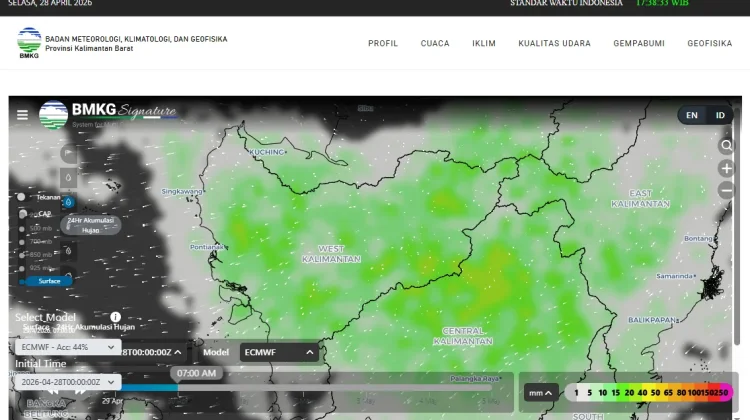Viewport: 750px width, 420px height.
Task: Select the wind flag layer icon
Action: [68, 153]
